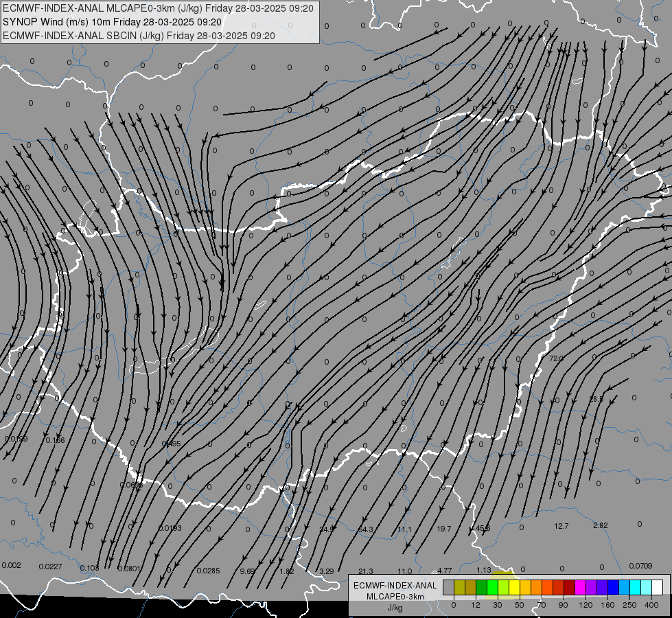Select the pure yellow legend swatch

coord(514,588)
